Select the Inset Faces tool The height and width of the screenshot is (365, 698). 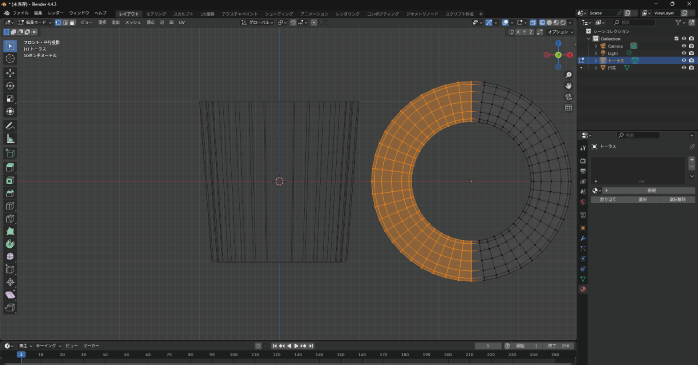[10, 180]
